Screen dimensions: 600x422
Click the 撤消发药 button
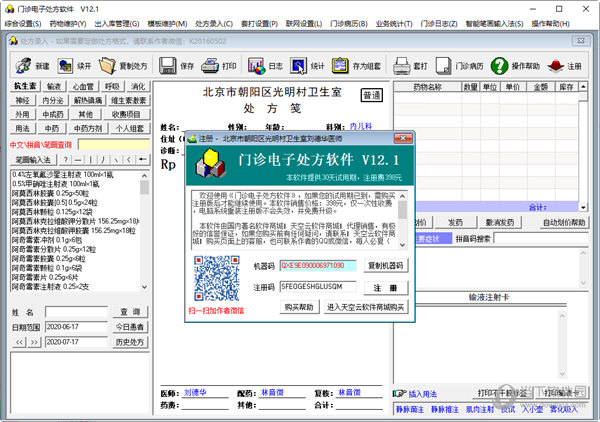tap(499, 222)
